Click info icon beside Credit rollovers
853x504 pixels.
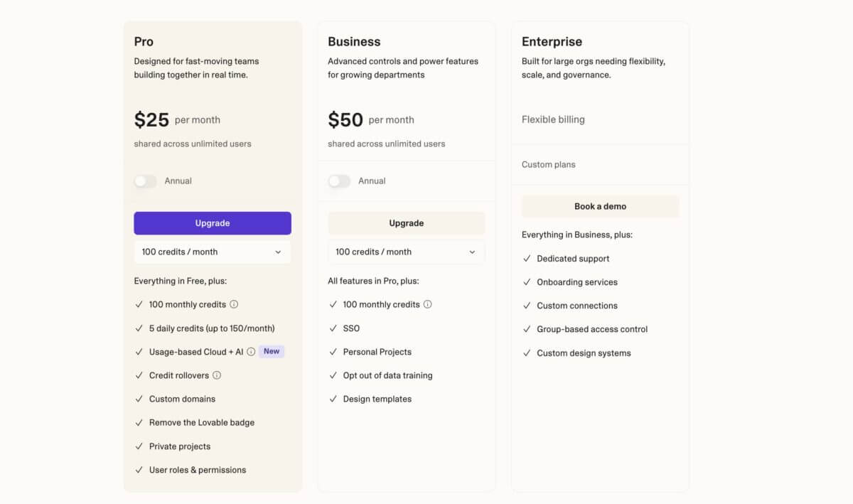217,375
